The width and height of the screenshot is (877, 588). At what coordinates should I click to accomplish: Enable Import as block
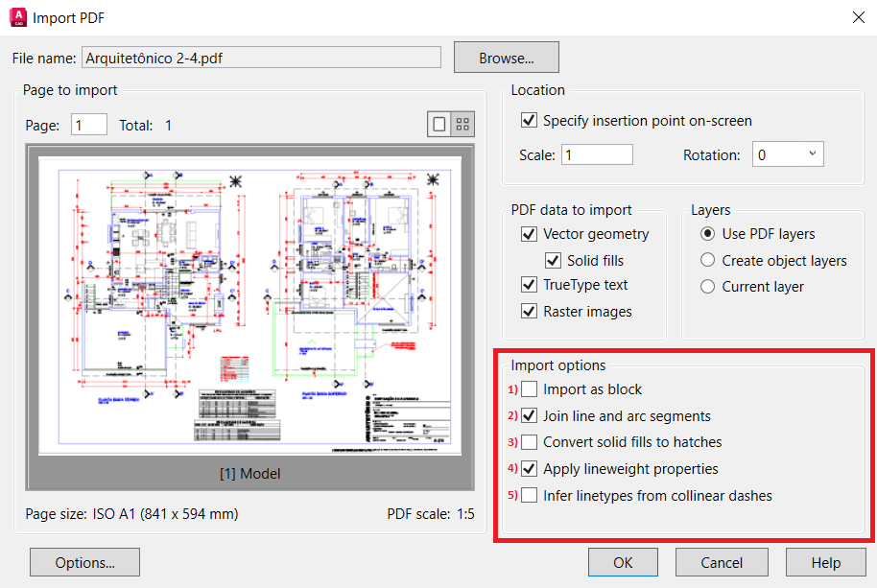(529, 389)
